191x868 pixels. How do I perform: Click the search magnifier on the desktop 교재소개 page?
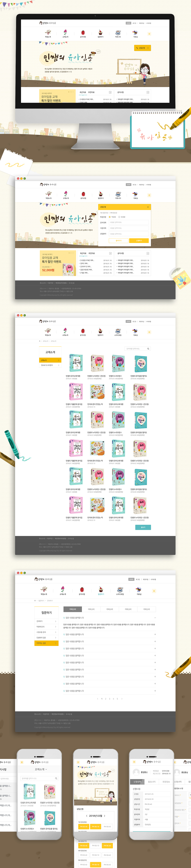[148, 349]
